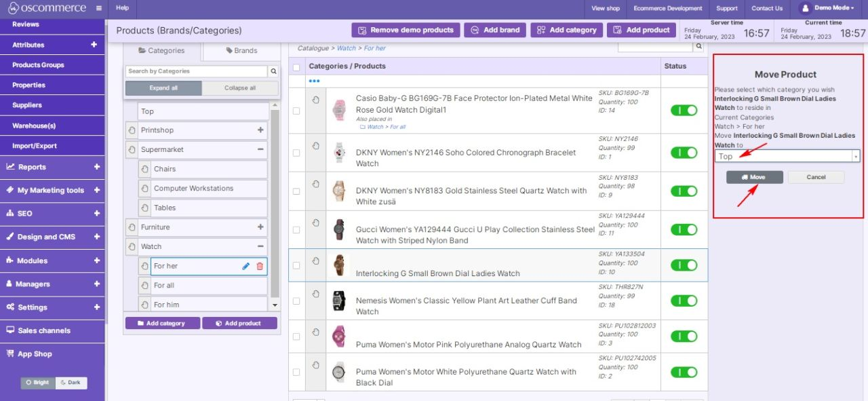The width and height of the screenshot is (868, 401).
Task: Open the Move-to category dropdown showing Top
Action: [787, 156]
